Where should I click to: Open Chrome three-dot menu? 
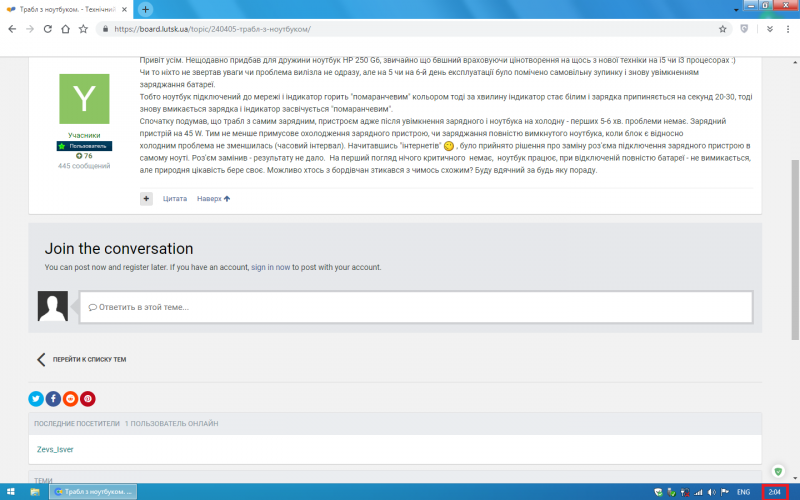coord(786,29)
